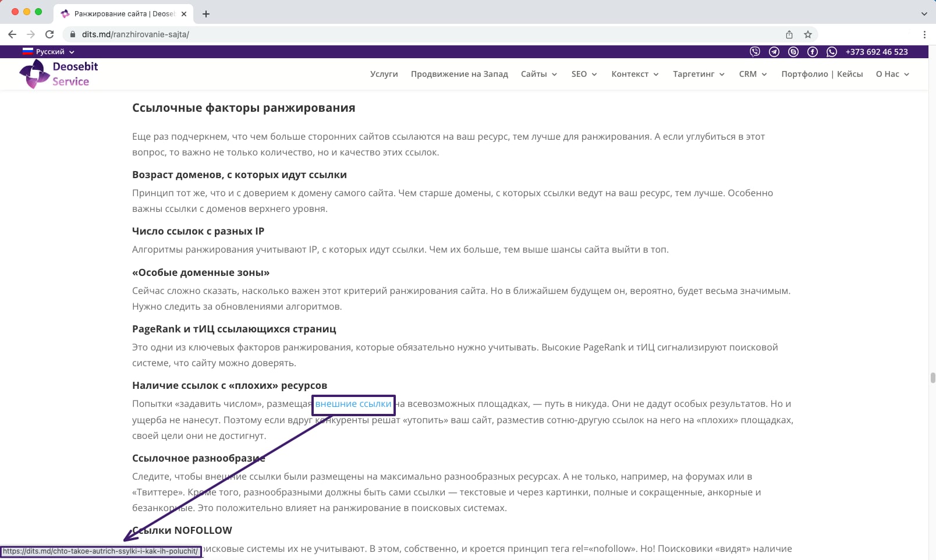Reload the page
The image size is (936, 560).
point(49,34)
